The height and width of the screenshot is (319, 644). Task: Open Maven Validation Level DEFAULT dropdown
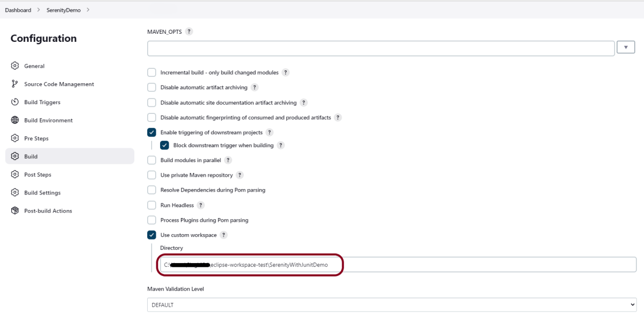392,305
